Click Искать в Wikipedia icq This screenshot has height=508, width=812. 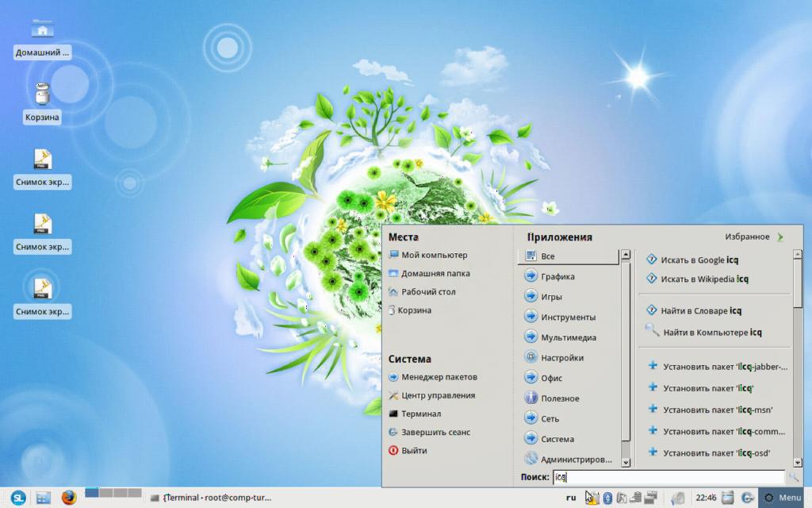tap(697, 279)
